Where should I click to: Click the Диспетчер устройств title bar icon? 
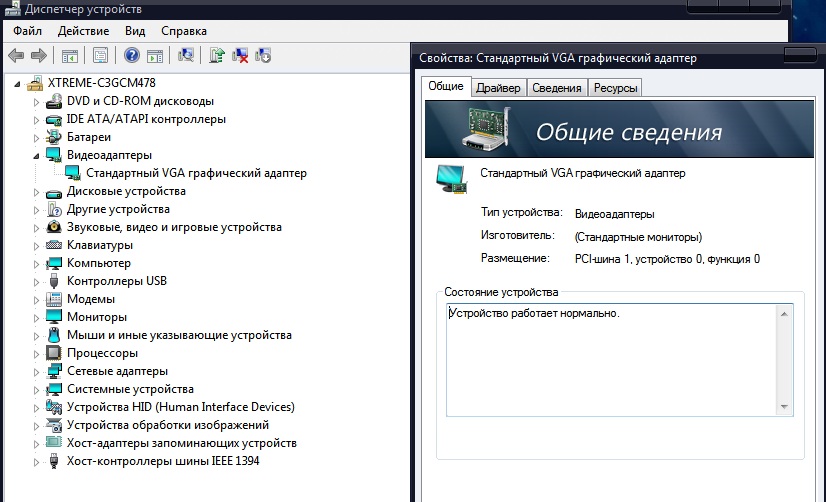13,8
